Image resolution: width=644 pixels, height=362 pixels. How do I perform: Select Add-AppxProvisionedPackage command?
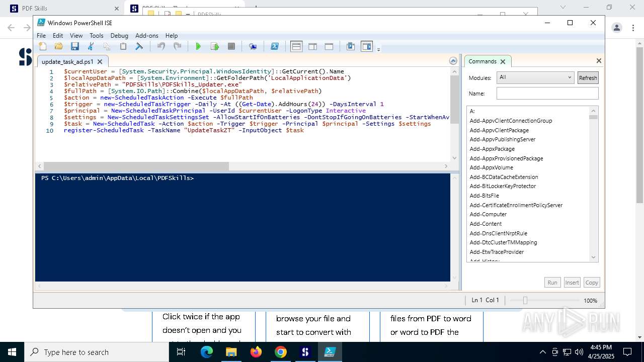tap(506, 158)
